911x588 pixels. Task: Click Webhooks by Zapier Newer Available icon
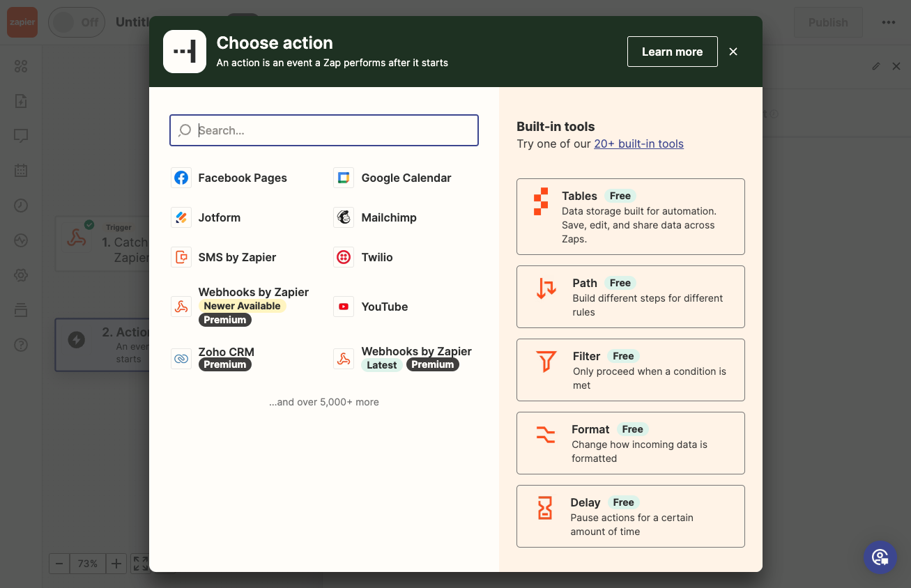click(x=181, y=307)
